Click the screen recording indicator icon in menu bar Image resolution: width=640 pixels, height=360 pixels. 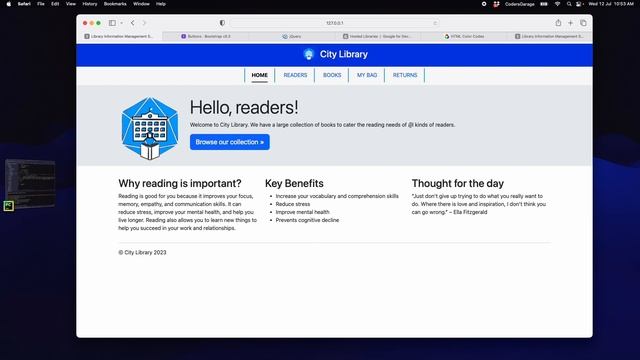pyautogui.click(x=484, y=4)
